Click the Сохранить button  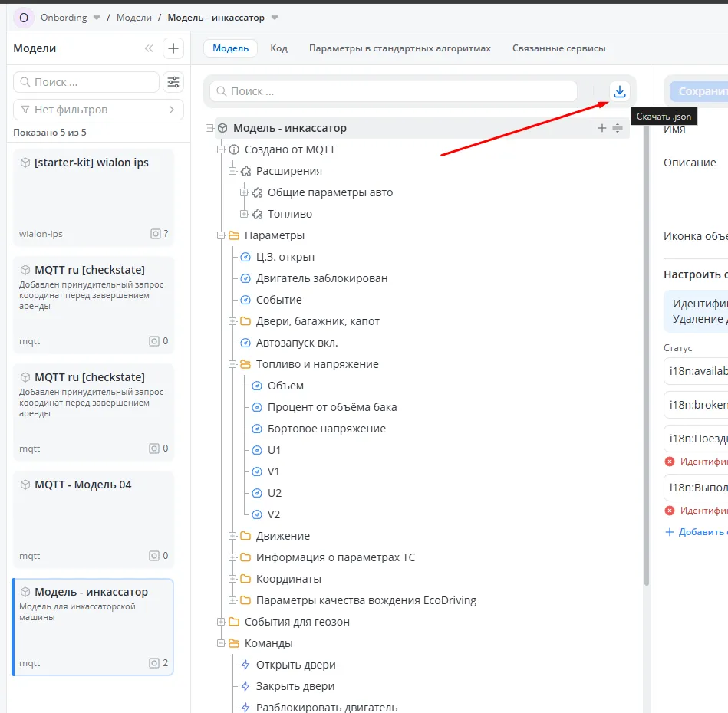(x=700, y=91)
